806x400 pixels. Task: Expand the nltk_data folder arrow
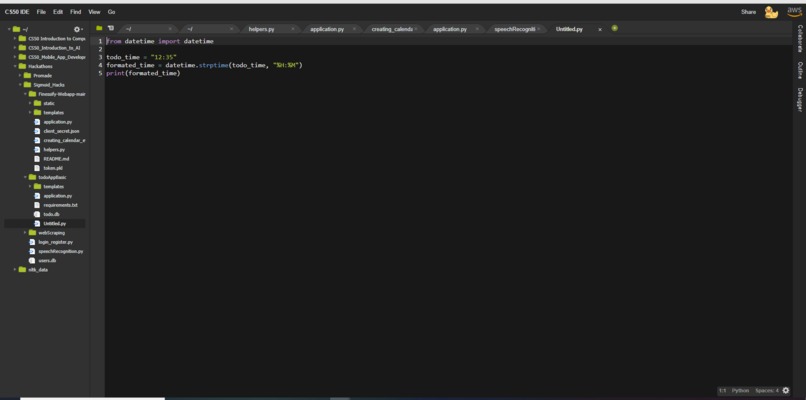point(15,270)
